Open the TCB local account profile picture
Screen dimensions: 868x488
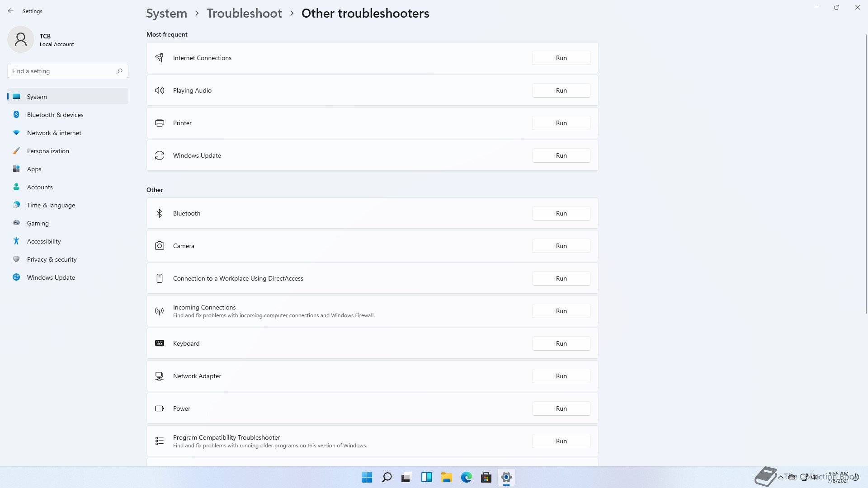point(21,39)
